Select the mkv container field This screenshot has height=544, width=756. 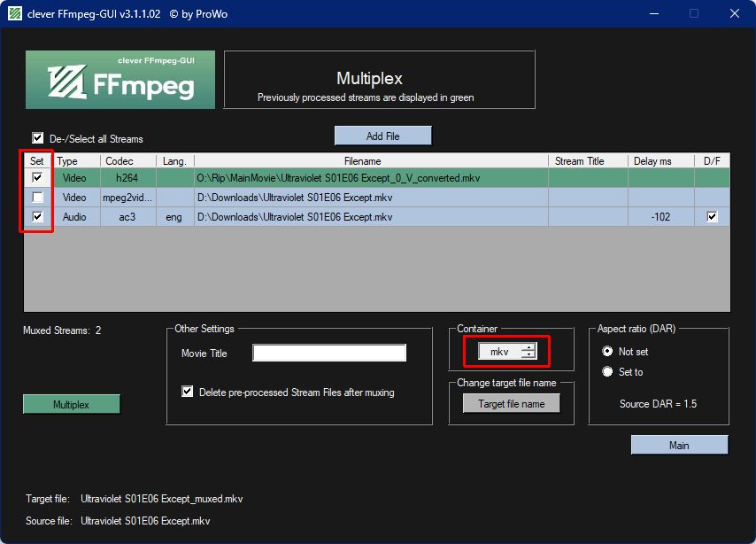coord(500,352)
